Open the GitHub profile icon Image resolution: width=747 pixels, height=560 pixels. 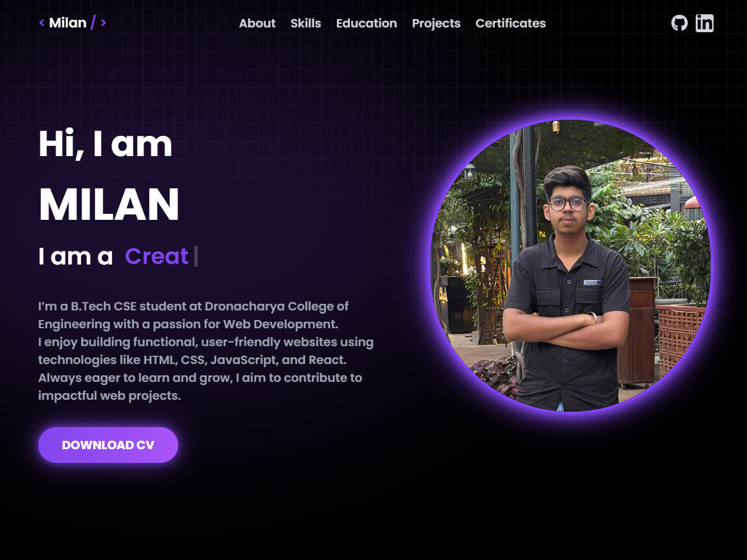679,23
